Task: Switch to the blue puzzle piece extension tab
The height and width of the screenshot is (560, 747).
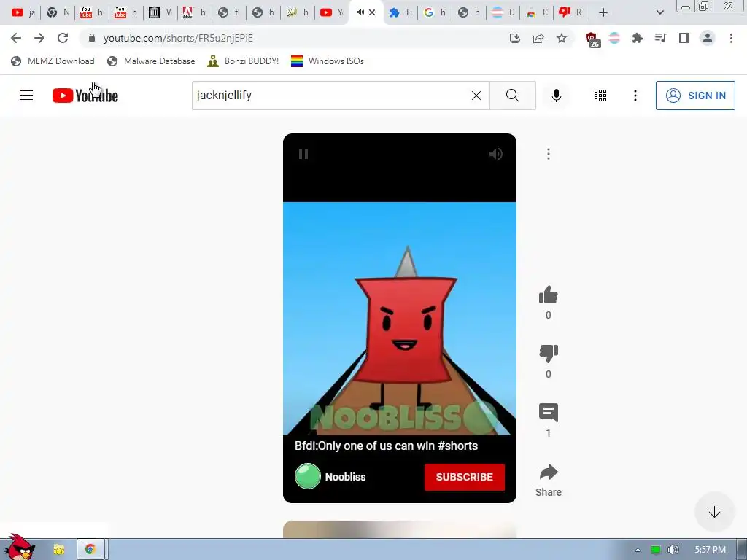Action: tap(400, 12)
